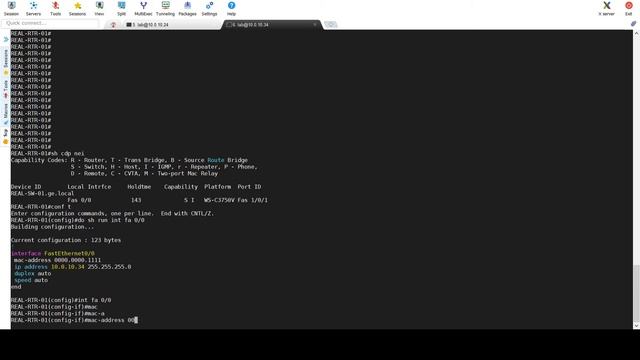Click the '255.255.255.0' subnet mask text
The height and width of the screenshot is (360, 640).
pos(109,267)
